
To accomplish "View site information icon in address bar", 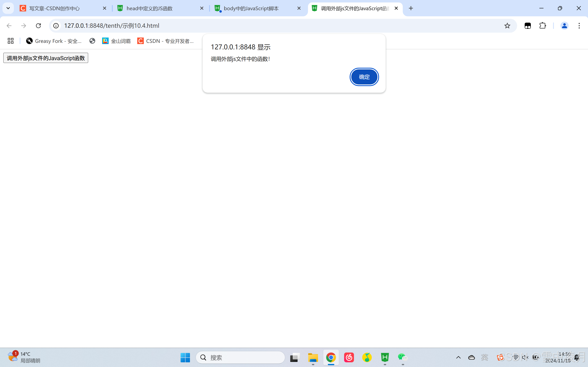I will pyautogui.click(x=56, y=26).
